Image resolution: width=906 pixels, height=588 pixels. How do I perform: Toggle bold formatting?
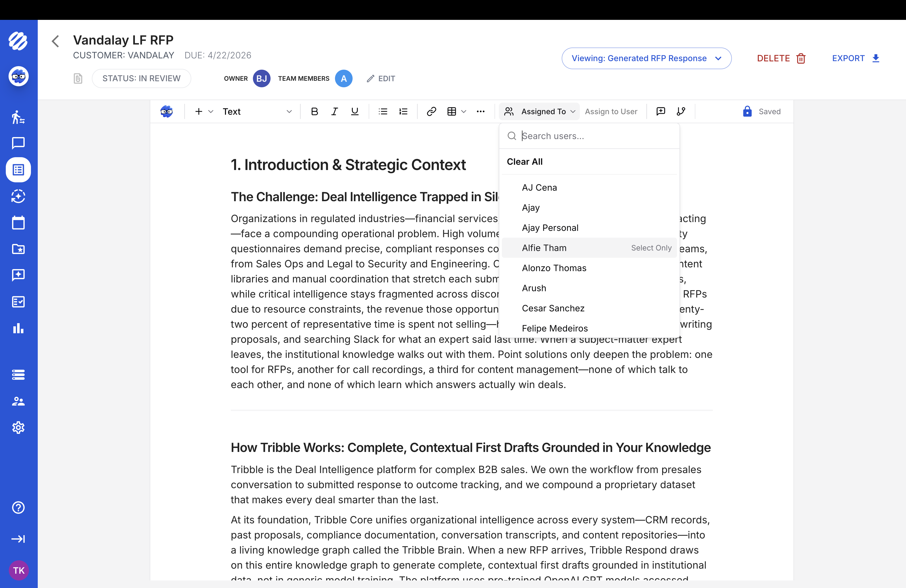(314, 111)
